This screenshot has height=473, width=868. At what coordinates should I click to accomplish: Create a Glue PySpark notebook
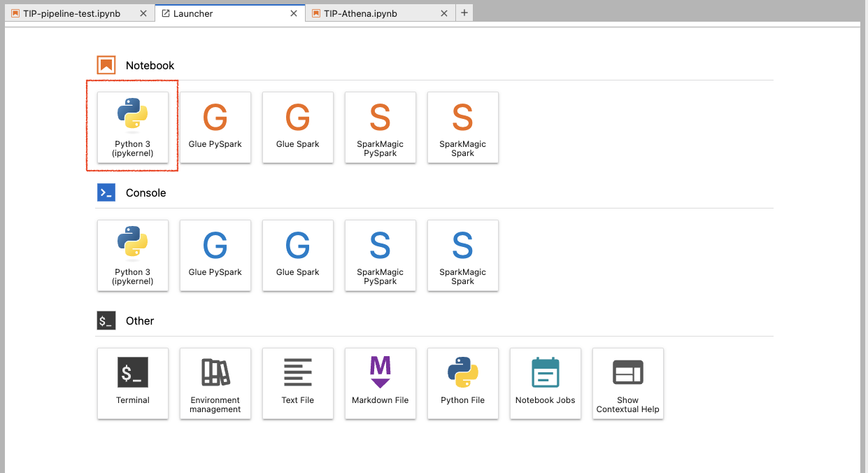coord(215,127)
